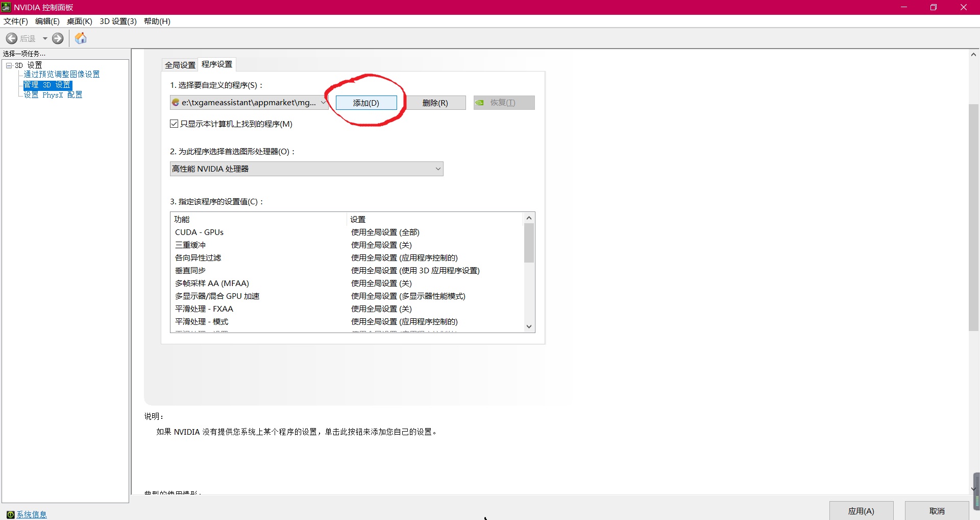Click the NVIDIA Control Panel title icon
The image size is (980, 520).
click(x=6, y=7)
